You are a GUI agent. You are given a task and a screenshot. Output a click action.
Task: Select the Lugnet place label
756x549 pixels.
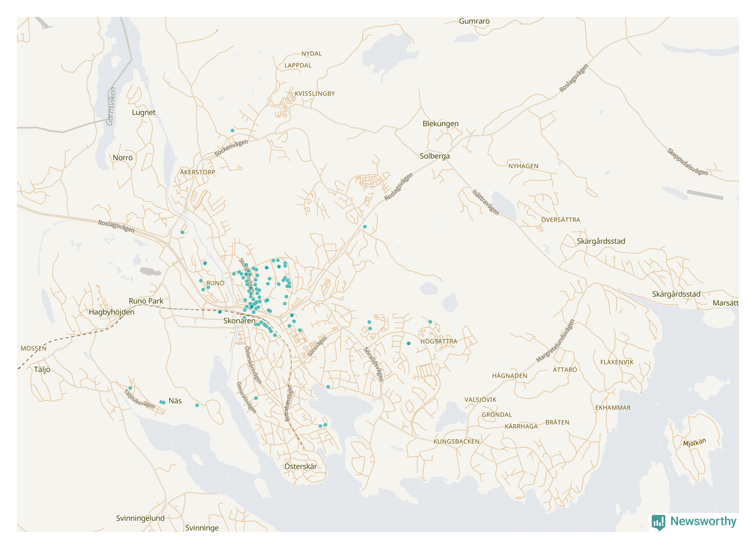(x=143, y=112)
